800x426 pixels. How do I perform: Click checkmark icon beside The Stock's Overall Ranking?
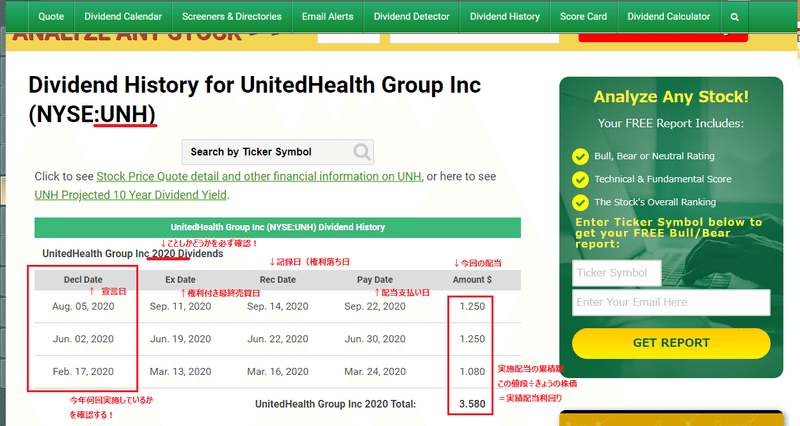(x=580, y=203)
